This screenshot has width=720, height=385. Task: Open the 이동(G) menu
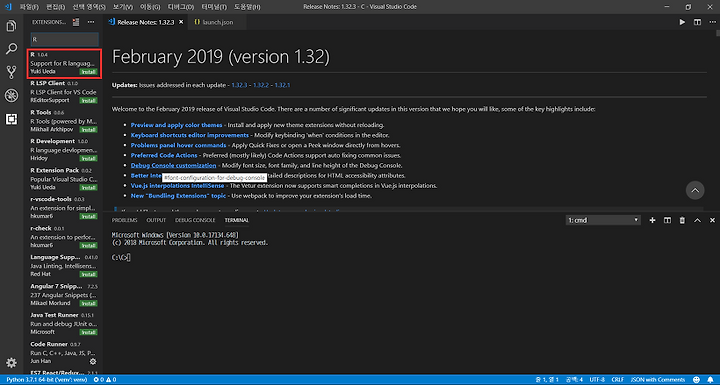150,7
